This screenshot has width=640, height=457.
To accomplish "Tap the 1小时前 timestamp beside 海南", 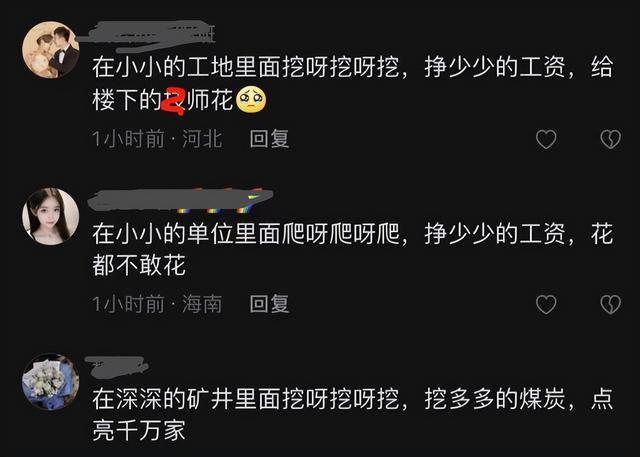I will pyautogui.click(x=128, y=304).
